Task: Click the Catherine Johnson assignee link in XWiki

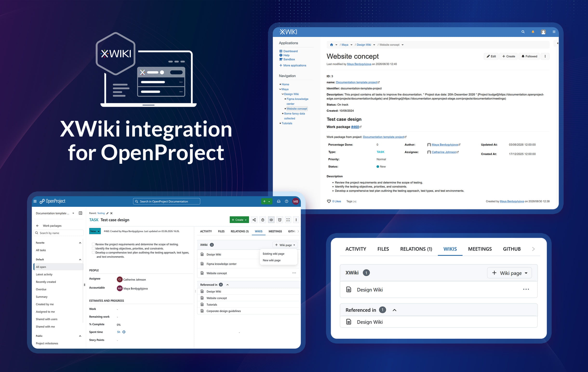Action: click(444, 152)
